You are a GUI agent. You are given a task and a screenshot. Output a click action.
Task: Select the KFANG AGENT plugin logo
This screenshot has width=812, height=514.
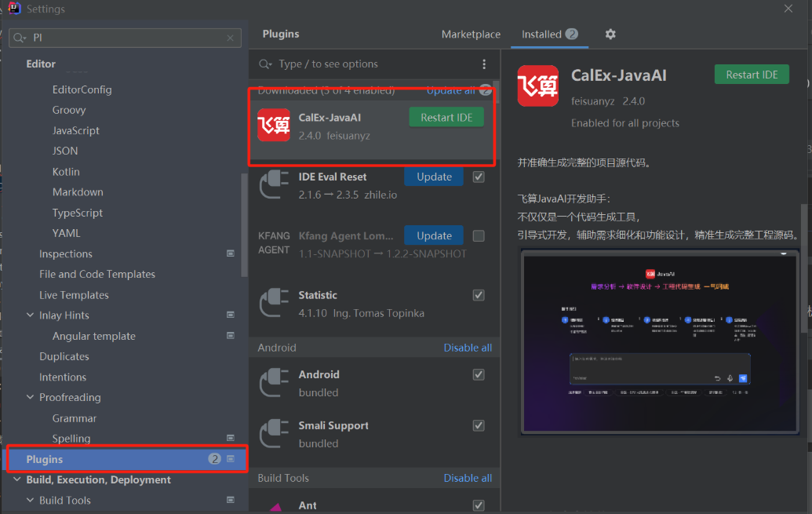click(274, 242)
